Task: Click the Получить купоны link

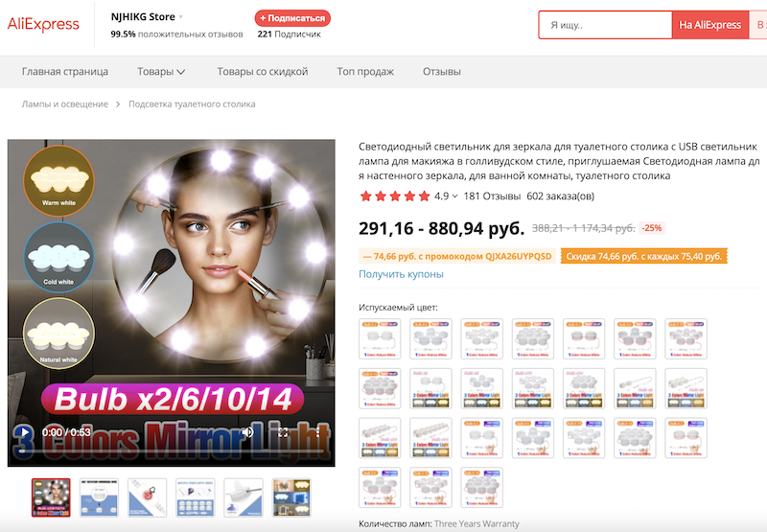Action: pos(401,274)
